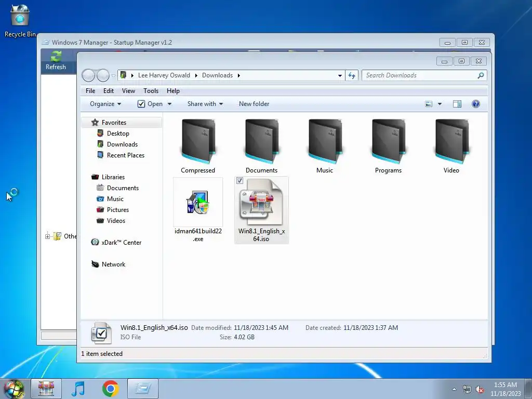Screen dimensions: 532x399
Task: Open the Tools menu
Action: 151,91
